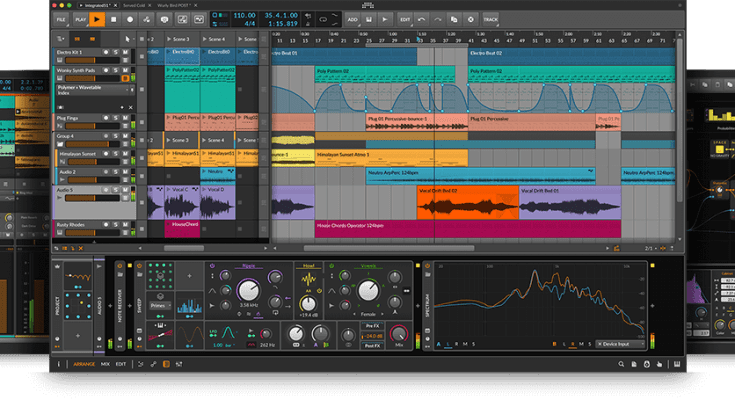
Task: Click the orange Play transport button
Action: point(97,18)
